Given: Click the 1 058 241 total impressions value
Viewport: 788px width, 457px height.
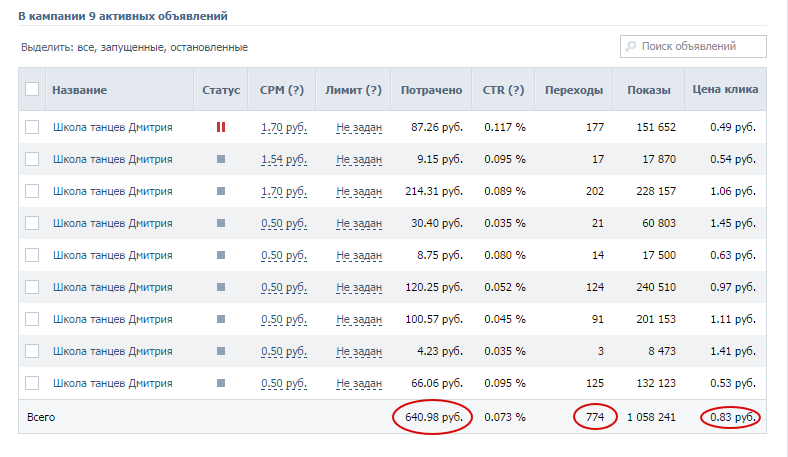Looking at the screenshot, I should (x=651, y=417).
